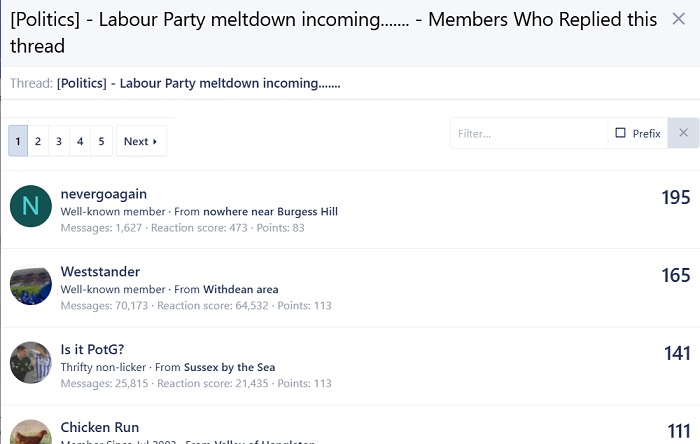Open Chicken Run's chicken avatar

(31, 432)
